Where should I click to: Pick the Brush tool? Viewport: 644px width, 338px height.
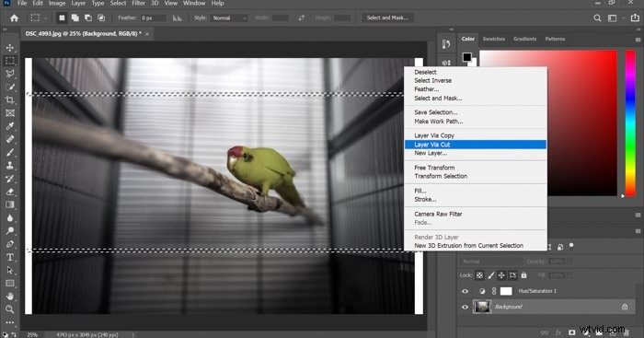coord(10,152)
